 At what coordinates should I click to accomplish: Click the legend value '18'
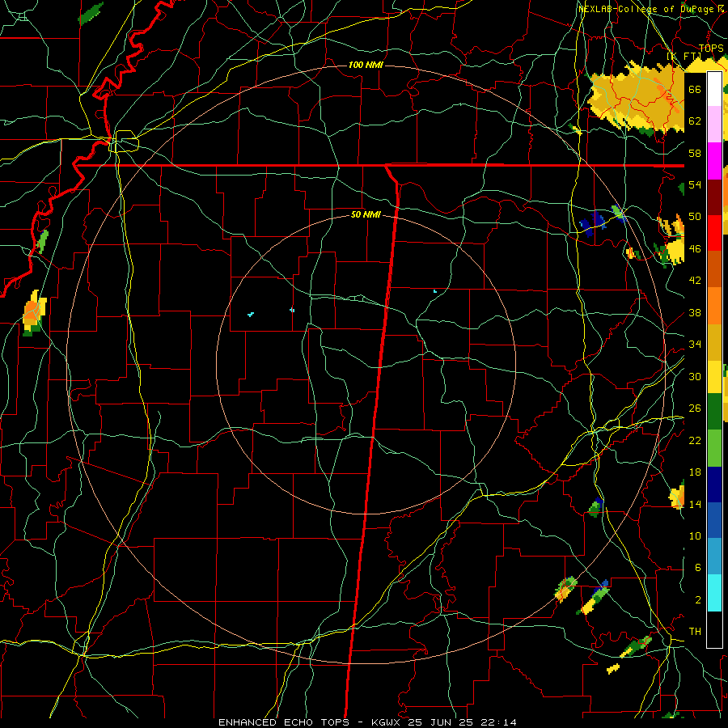point(695,472)
